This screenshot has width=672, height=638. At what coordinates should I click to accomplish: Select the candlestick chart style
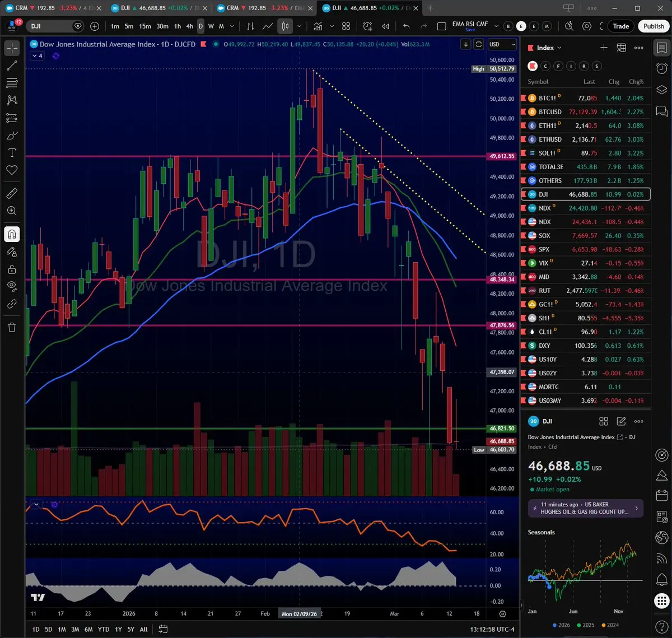click(x=286, y=26)
